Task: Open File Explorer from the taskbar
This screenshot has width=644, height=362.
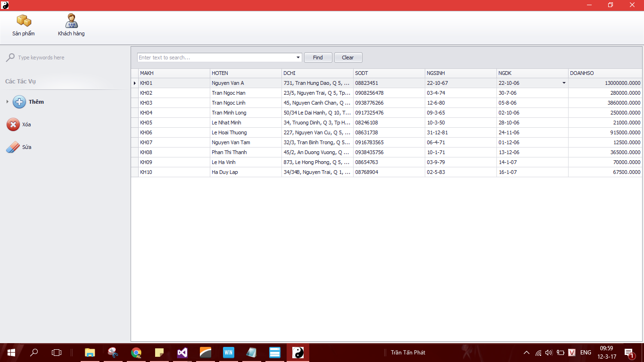Action: coord(90,353)
